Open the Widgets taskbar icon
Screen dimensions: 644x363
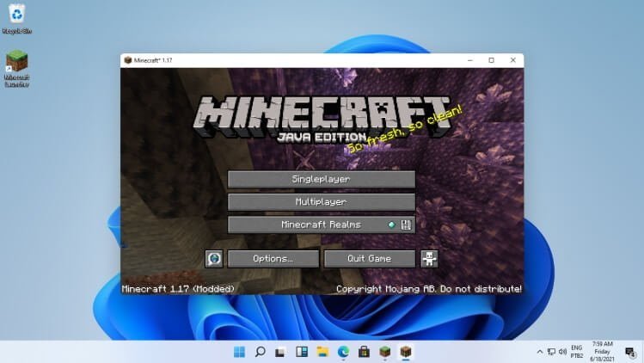click(x=302, y=352)
